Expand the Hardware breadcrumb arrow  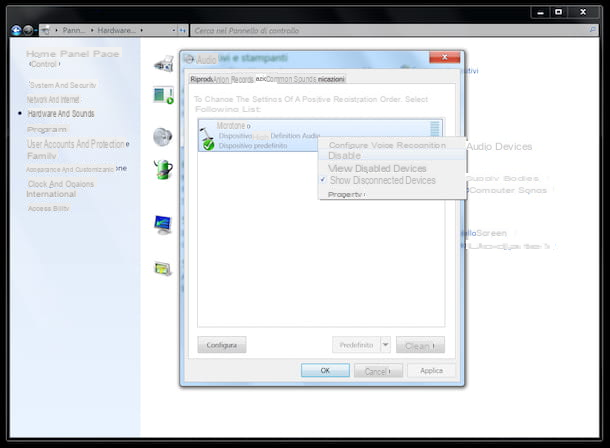pyautogui.click(x=141, y=30)
